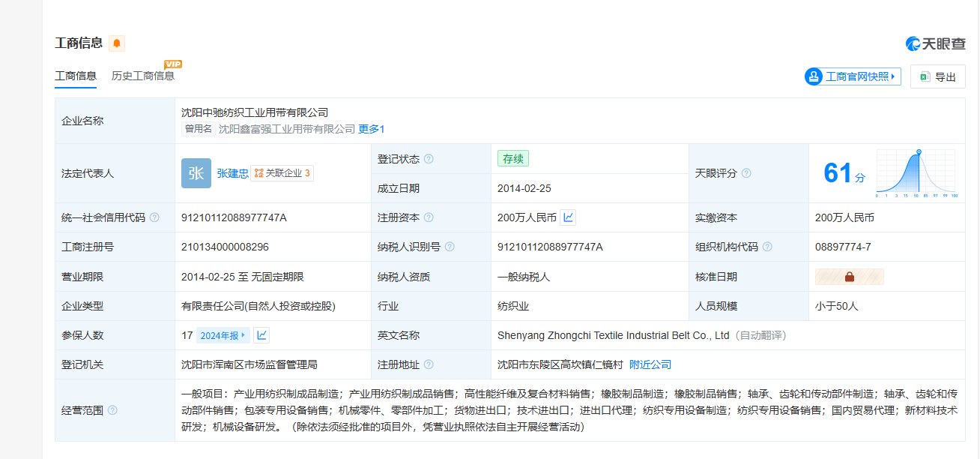Select 一般纳税人 taxpayer qualification
This screenshot has width=980, height=459.
coord(524,277)
